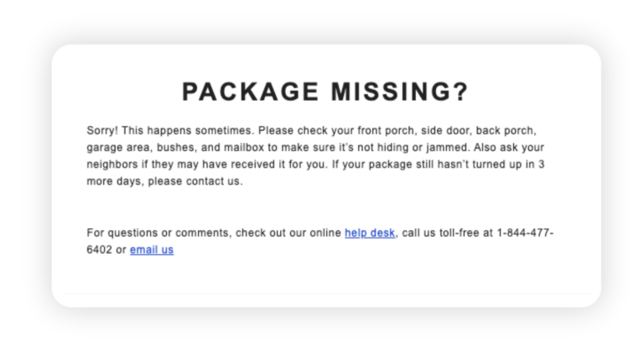The width and height of the screenshot is (644, 361).
Task: Open the help desk link
Action: 370,233
